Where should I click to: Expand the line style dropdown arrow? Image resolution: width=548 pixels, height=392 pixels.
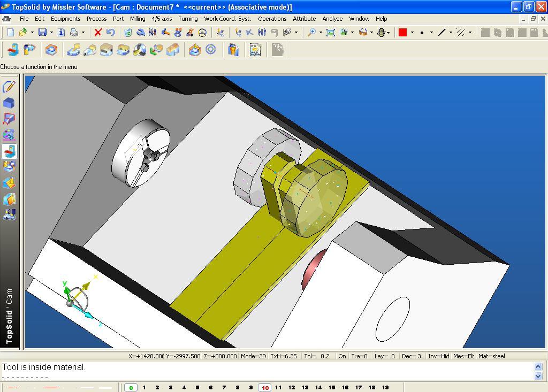(451, 33)
